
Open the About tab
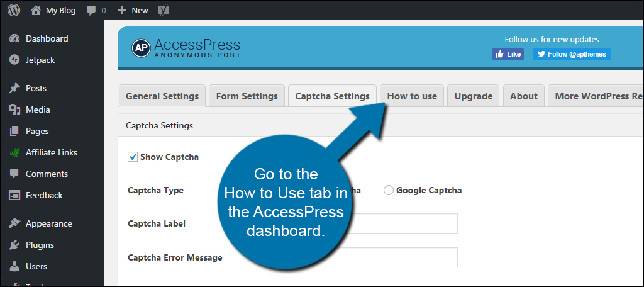524,96
